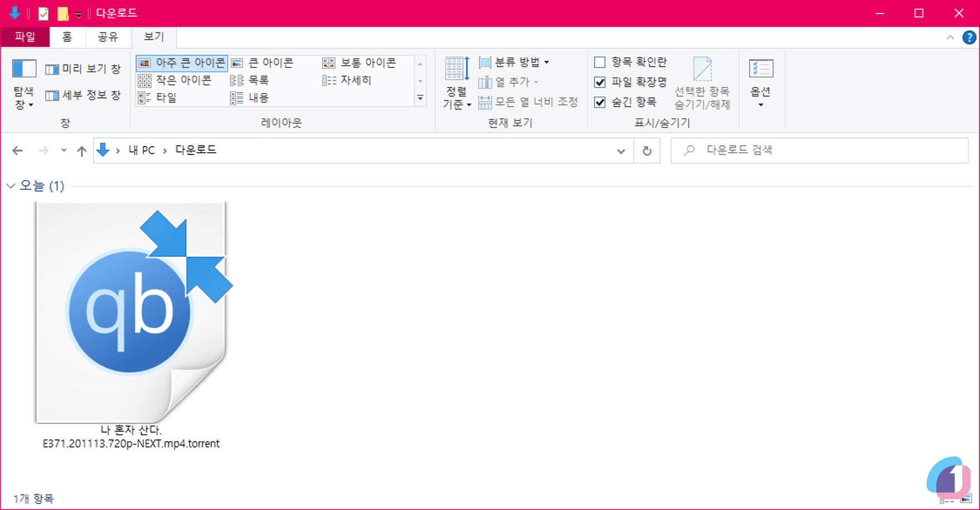Open the 파일 menu tab
The width and height of the screenshot is (980, 510).
25,37
